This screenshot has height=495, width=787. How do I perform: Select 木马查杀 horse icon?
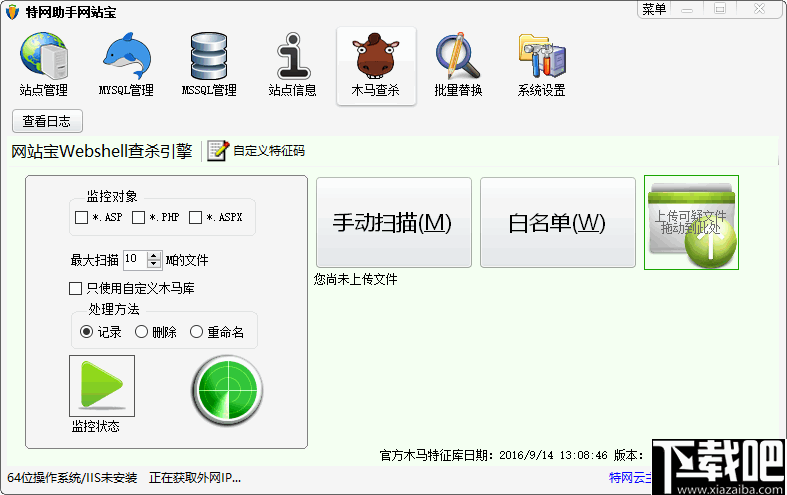(x=376, y=65)
